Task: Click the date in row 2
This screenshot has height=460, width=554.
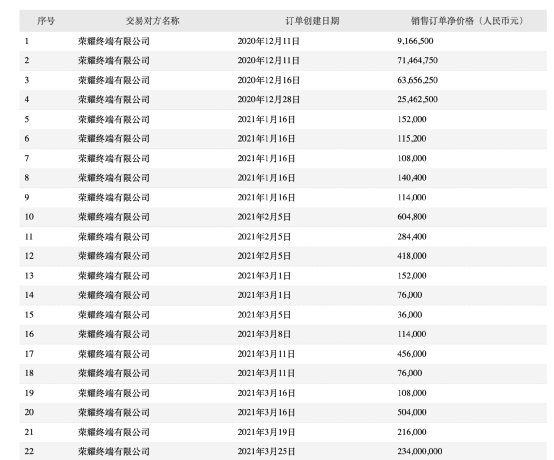Action: click(x=269, y=60)
